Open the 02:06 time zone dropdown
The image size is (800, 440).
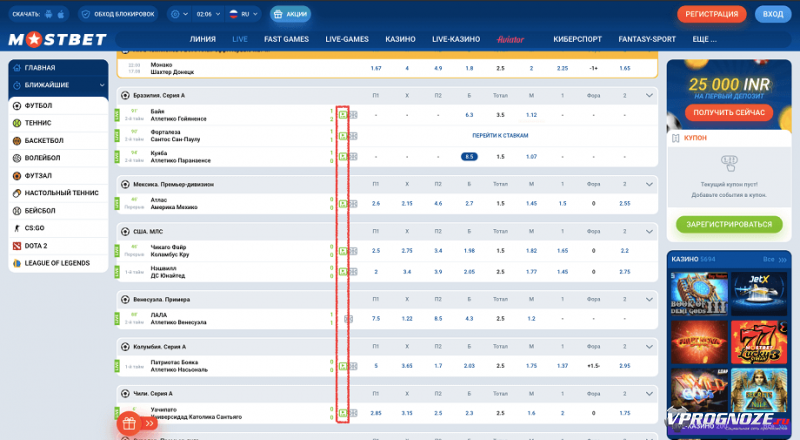[x=208, y=14]
